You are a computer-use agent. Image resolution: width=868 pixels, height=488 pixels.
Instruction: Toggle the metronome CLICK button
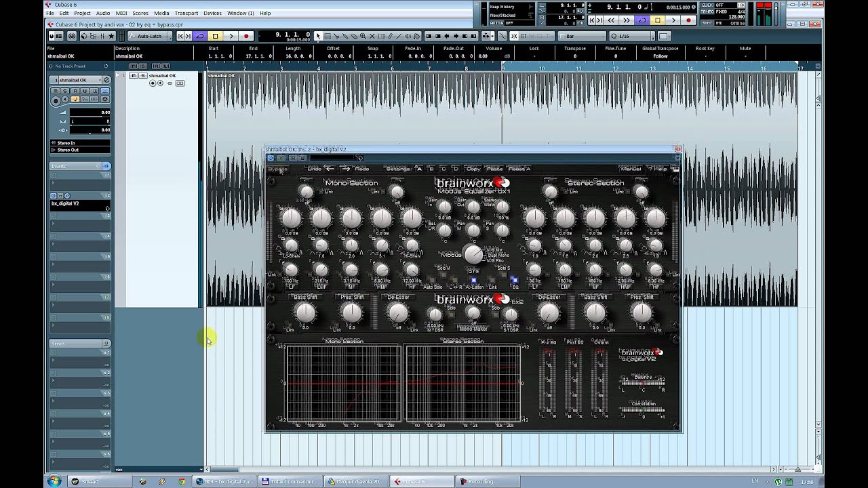pos(707,5)
